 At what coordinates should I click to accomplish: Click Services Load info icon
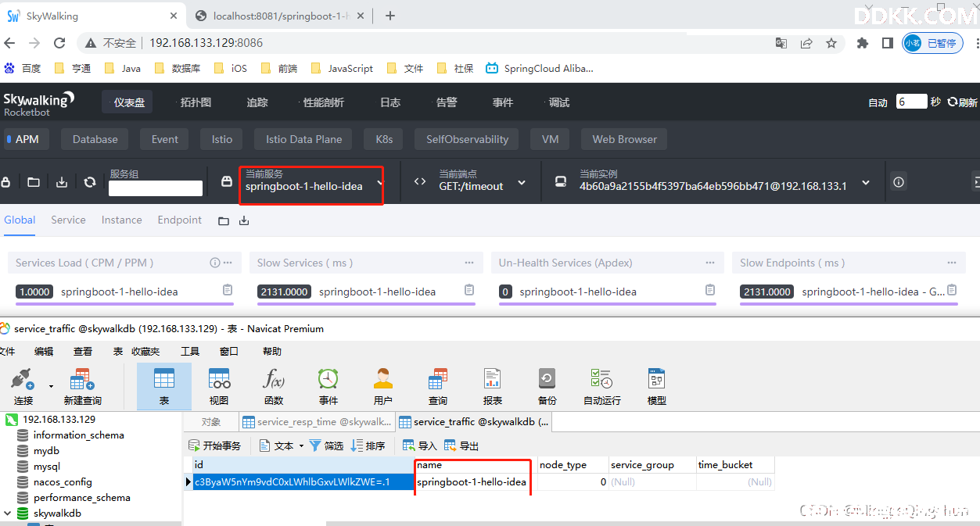215,263
